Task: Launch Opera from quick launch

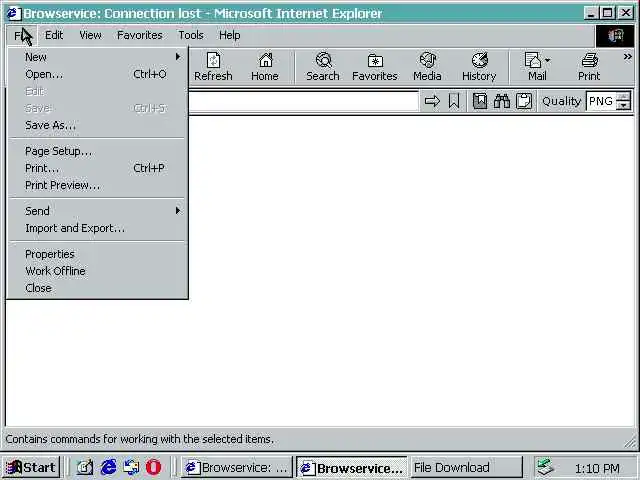Action: pos(153,467)
